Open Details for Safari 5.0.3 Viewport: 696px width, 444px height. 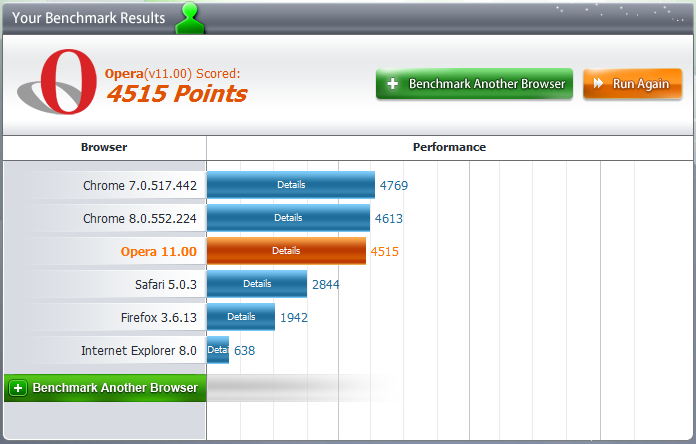(257, 284)
